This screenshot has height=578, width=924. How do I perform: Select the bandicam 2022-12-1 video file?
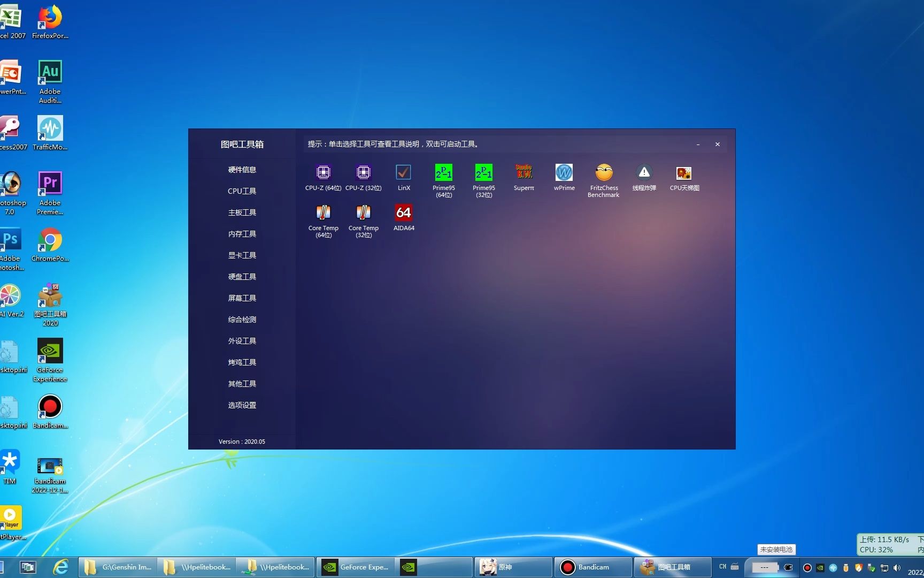[x=50, y=475]
